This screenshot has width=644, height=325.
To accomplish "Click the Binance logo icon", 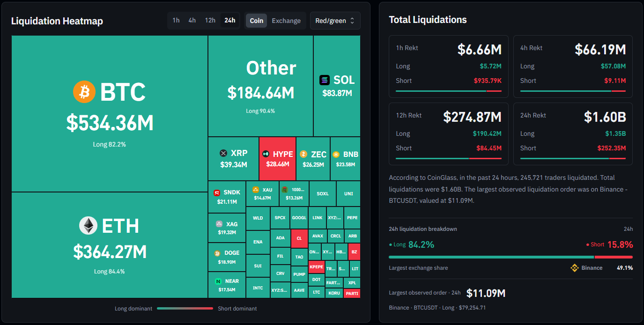I will (575, 268).
